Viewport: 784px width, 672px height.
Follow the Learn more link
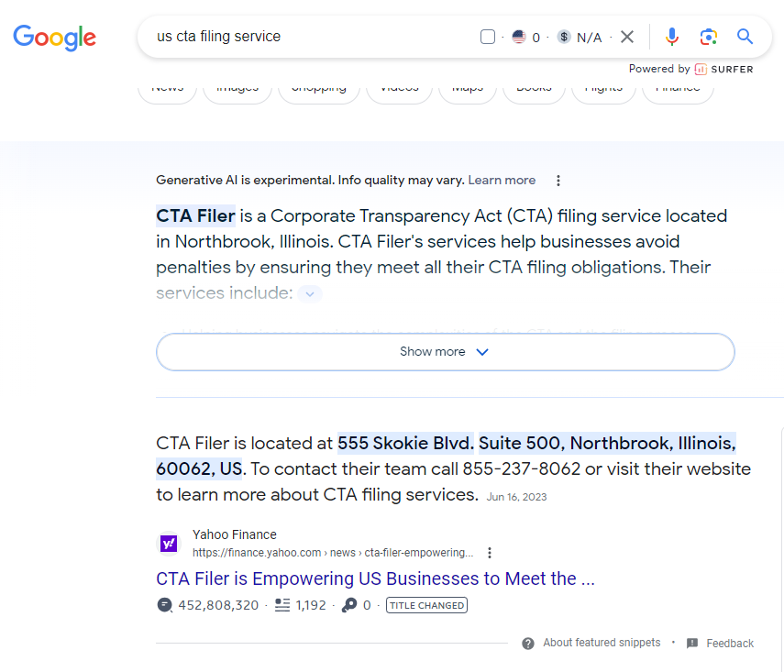[502, 180]
